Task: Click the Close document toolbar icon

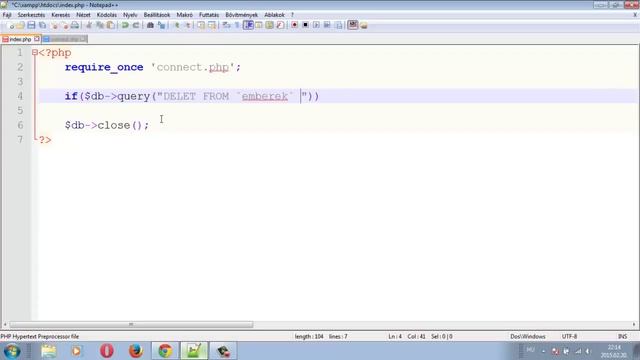Action: pyautogui.click(x=54, y=25)
